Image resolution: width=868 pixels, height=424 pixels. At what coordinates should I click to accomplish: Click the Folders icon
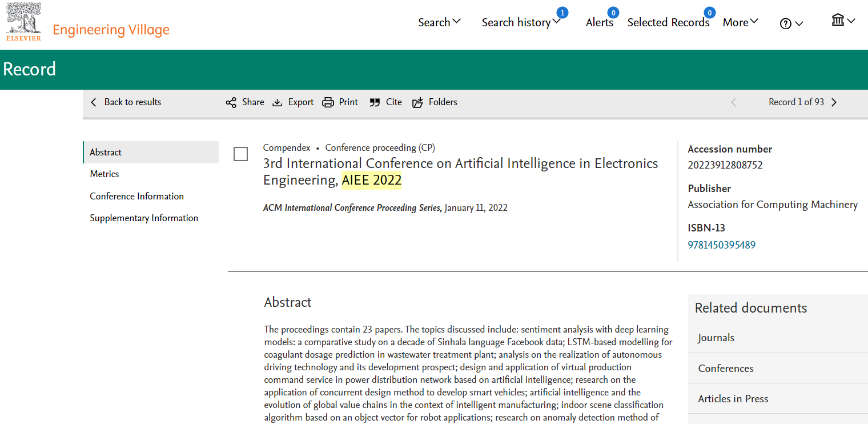coord(418,102)
